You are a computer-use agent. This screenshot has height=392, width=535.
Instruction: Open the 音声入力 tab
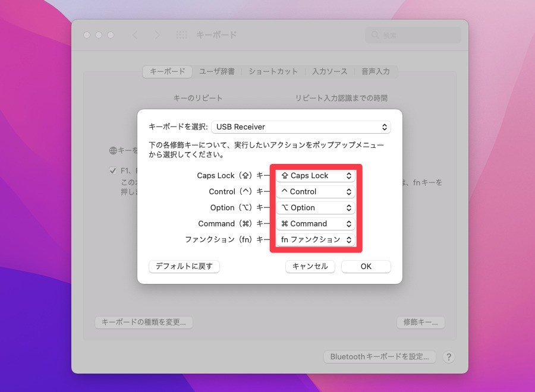(375, 71)
